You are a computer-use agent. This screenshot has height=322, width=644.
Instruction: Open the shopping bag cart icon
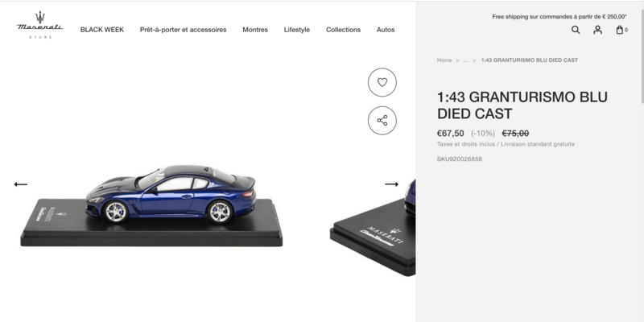[x=621, y=30]
